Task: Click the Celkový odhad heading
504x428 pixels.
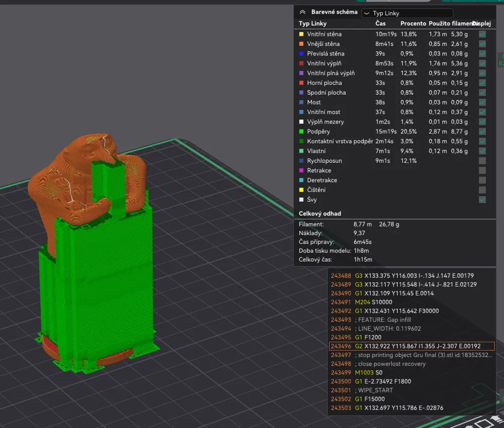Action: click(x=320, y=214)
